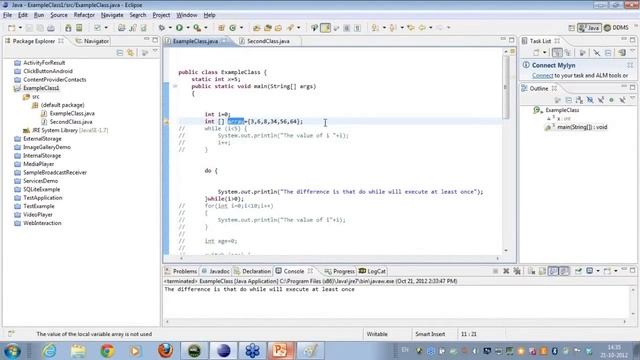Image resolution: width=640 pixels, height=360 pixels.
Task: Select main(String[]) in Outline
Action: coord(582,127)
